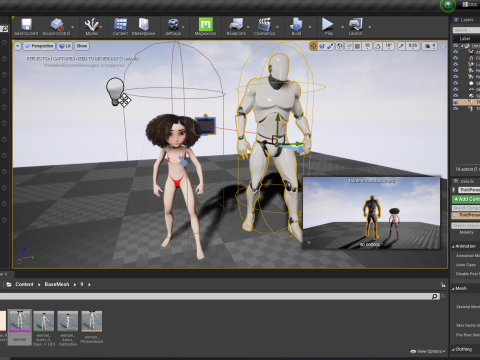Toggle surface snapping icon in viewport toolbar
Viewport: 480px width, 360px height.
pyautogui.click(x=349, y=46)
